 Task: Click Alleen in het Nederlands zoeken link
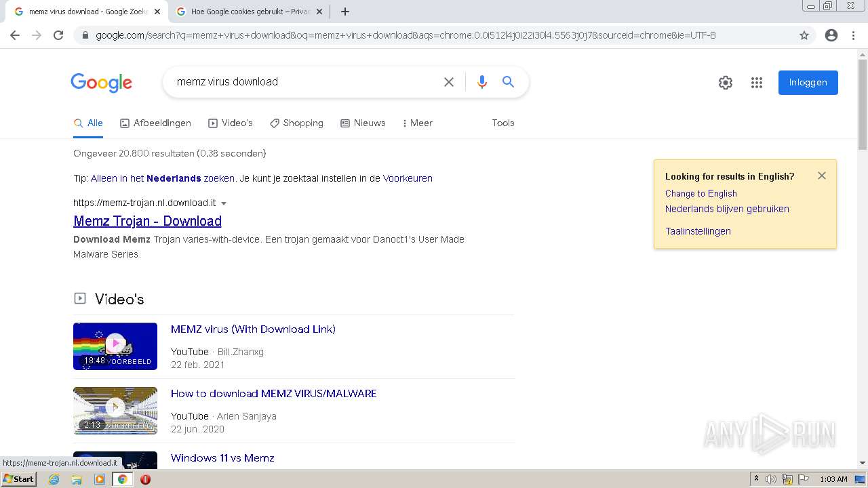click(163, 178)
